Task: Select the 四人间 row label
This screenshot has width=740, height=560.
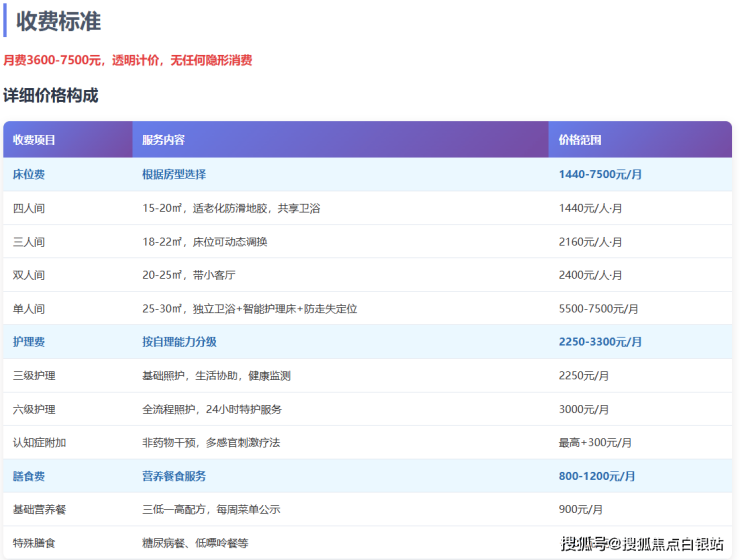Action: 28,208
